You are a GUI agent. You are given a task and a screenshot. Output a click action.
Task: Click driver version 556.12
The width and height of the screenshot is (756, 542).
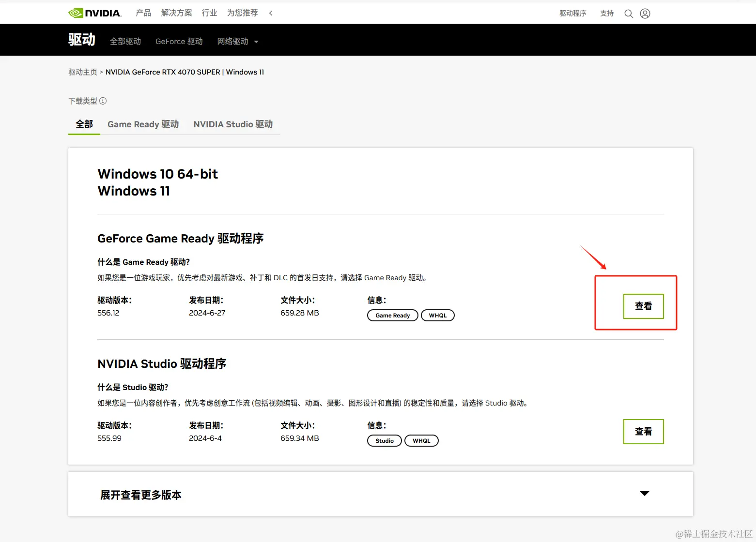108,313
